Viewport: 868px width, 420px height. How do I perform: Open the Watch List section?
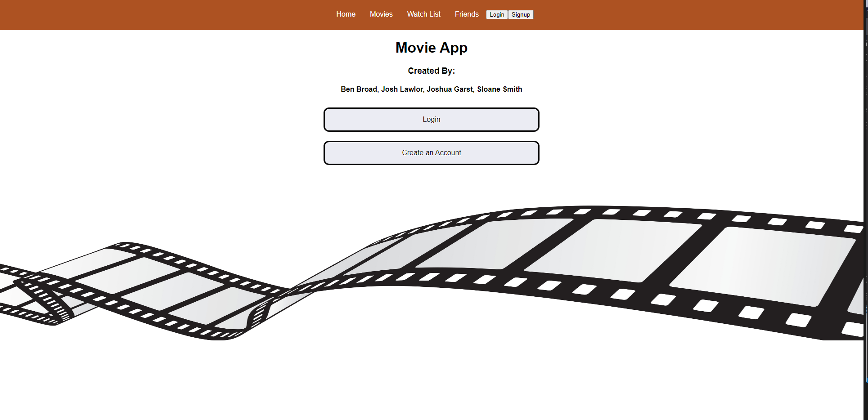(x=423, y=14)
